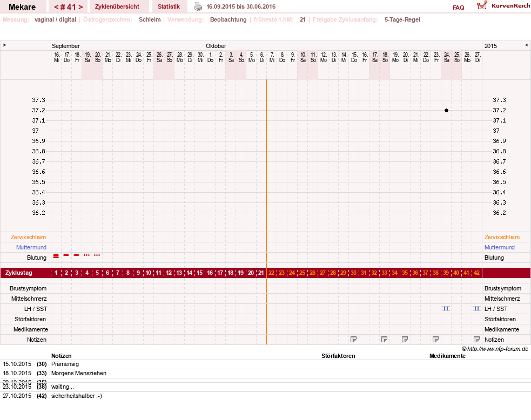This screenshot has width=531, height=420.
Task: Open the KurvenReich text link
Action: click(510, 6)
